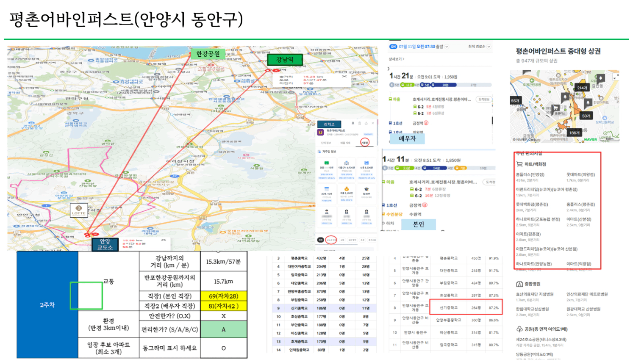Select the 거주민 tab in the apartment panel
The height and width of the screenshot is (362, 644).
pos(364,143)
